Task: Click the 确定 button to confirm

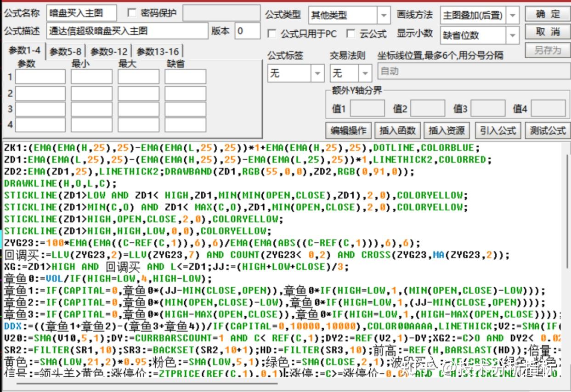Action: (x=547, y=13)
